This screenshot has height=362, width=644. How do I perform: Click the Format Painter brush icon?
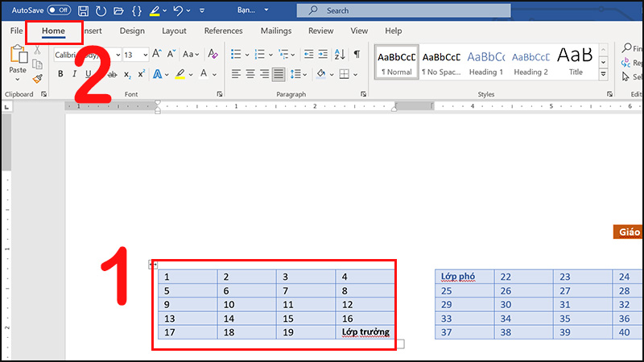pos(37,79)
